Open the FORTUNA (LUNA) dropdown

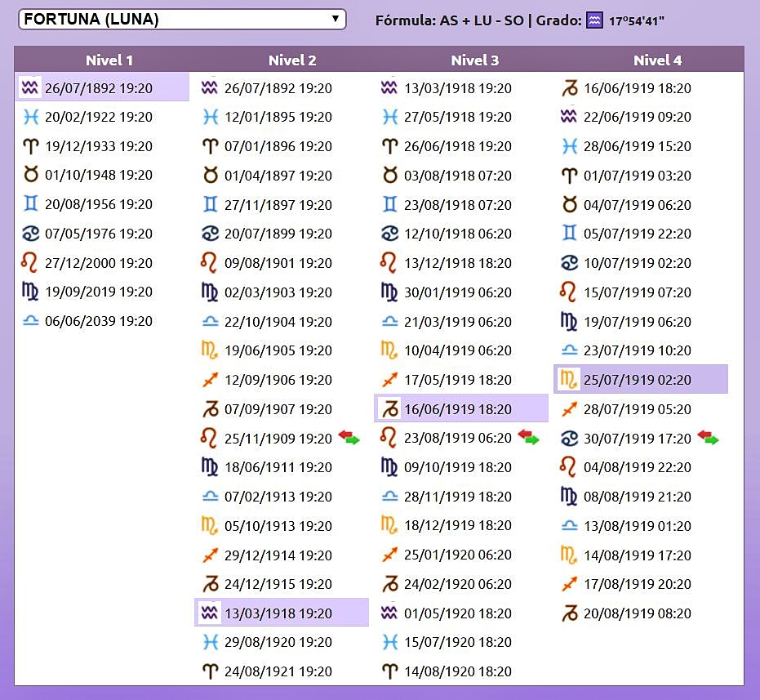tap(183, 19)
